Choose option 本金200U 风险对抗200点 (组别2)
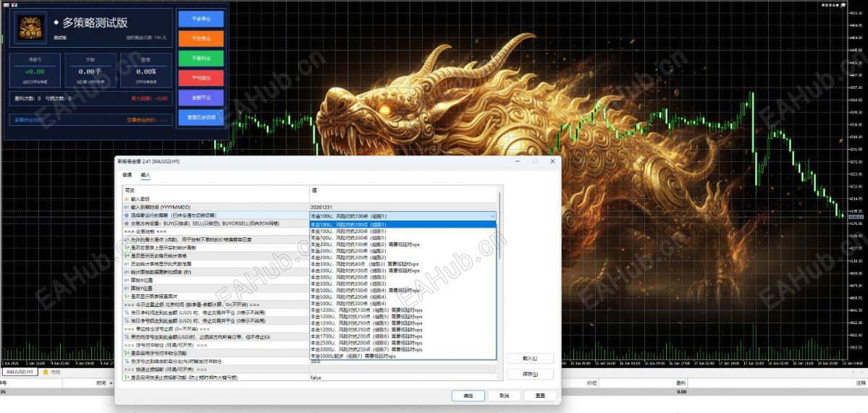Screen dimensions: 868x413 tap(403, 251)
